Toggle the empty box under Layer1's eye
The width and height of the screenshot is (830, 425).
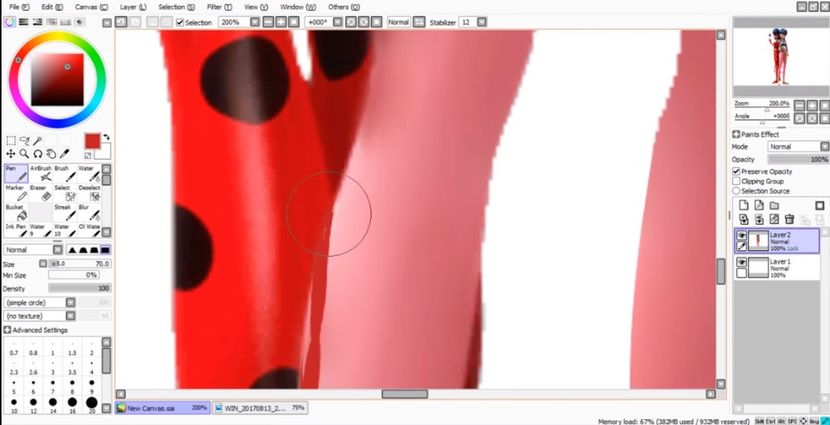pyautogui.click(x=742, y=273)
